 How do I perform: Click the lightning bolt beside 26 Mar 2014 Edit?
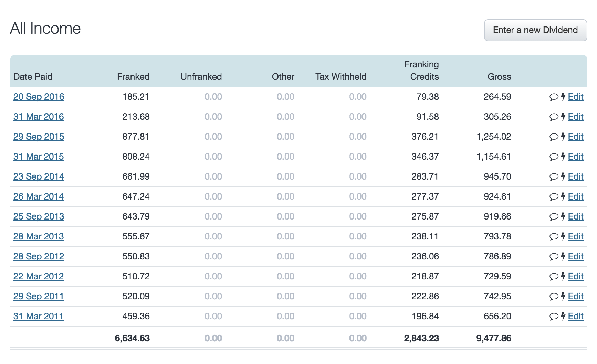point(564,196)
